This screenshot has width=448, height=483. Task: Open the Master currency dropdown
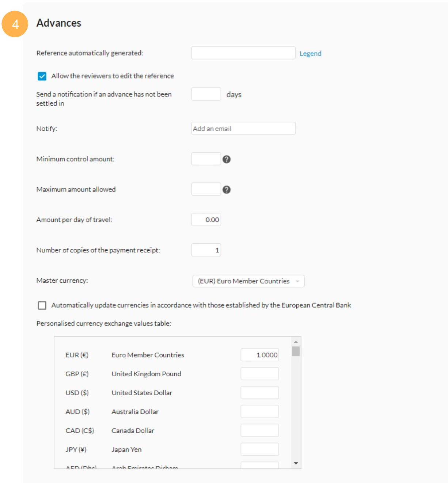(248, 281)
